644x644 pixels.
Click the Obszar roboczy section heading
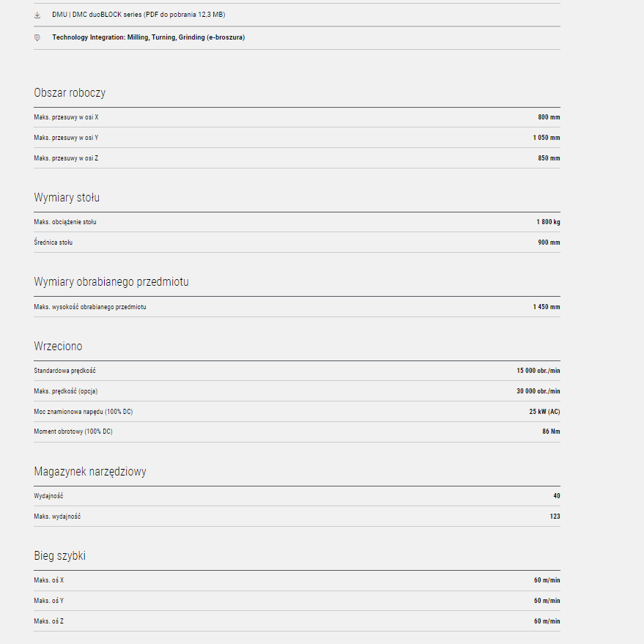[70, 93]
